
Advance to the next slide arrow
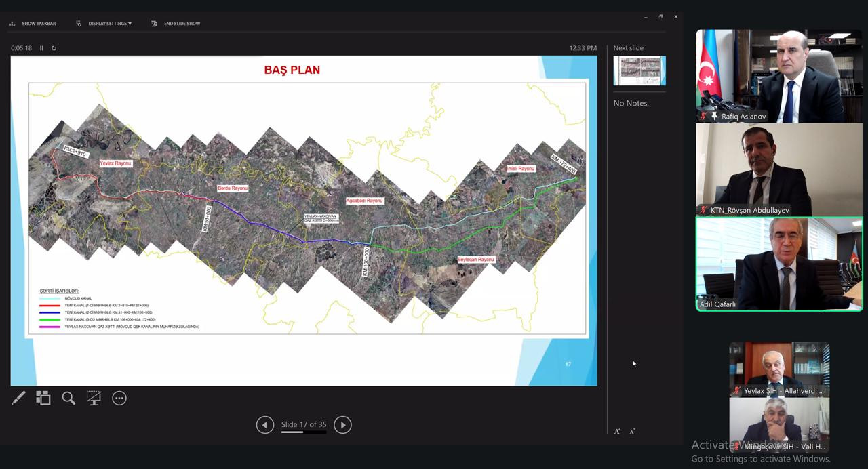[x=342, y=425]
